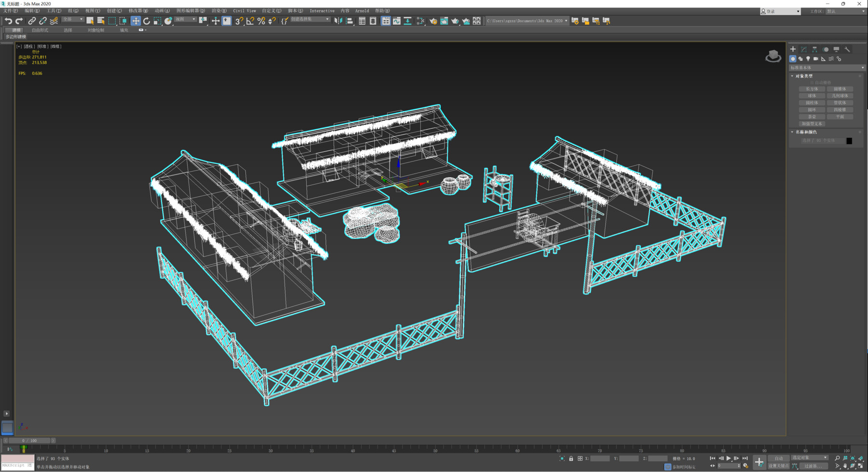868x472 pixels.
Task: Click the Mirror tool icon
Action: point(203,21)
